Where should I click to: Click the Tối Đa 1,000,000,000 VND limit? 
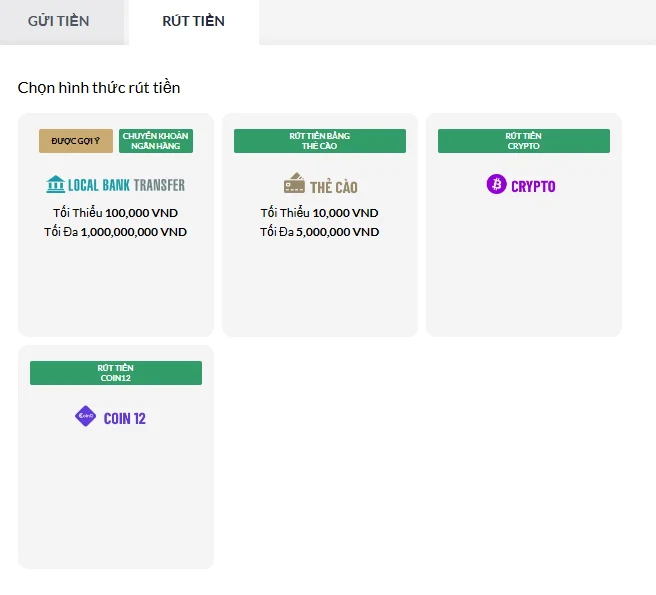click(116, 232)
